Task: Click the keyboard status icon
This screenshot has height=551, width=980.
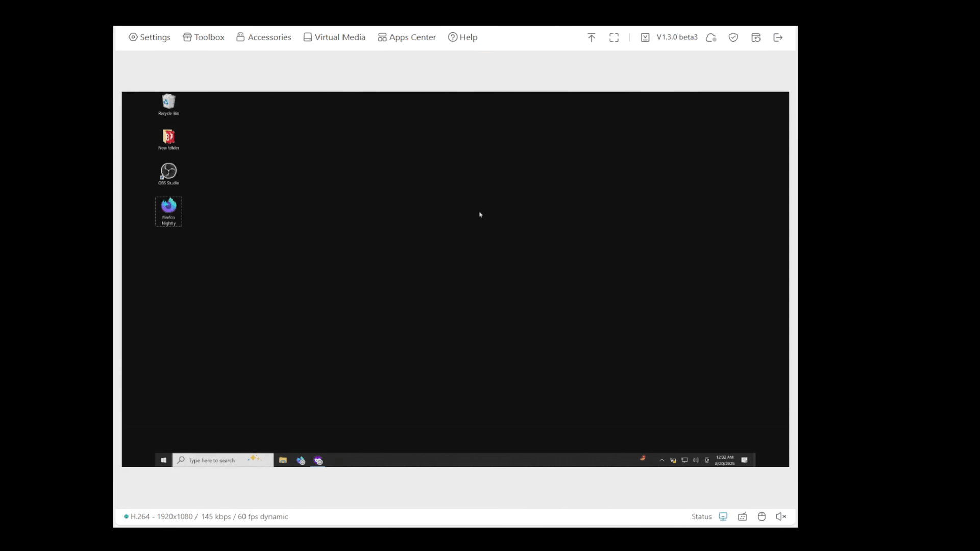Action: 743,517
